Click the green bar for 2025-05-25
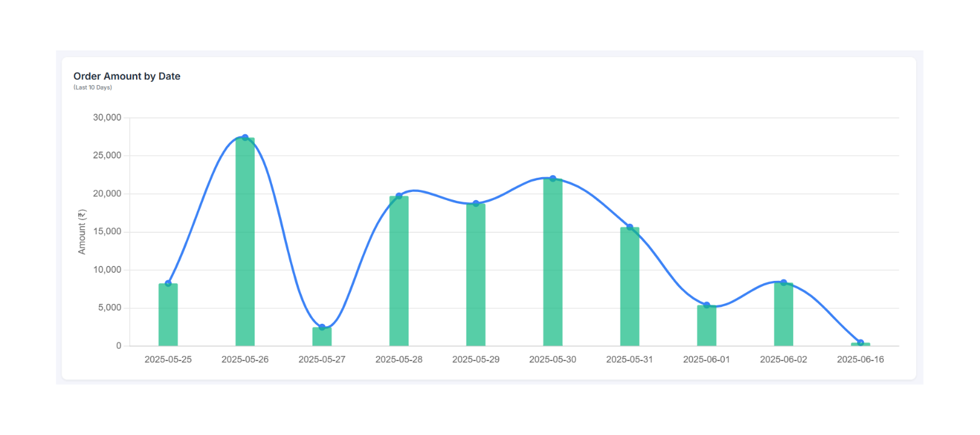The height and width of the screenshot is (435, 980). point(168,316)
